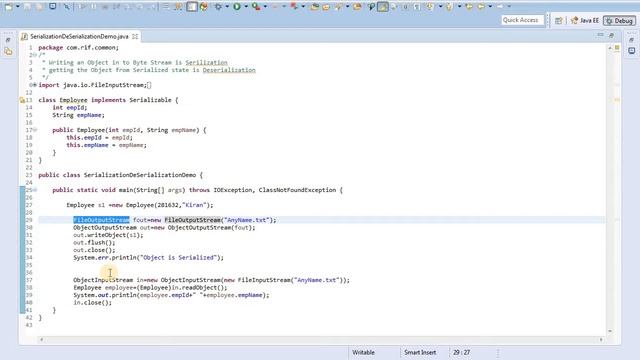Click the selected FileOutputStream text on line 29
This screenshot has width=640, height=360.
101,220
